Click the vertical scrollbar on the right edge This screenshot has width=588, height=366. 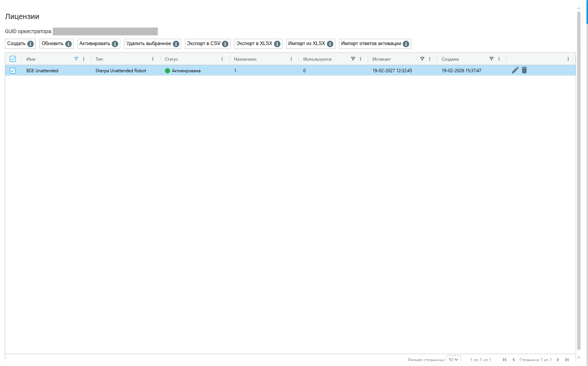[579, 181]
